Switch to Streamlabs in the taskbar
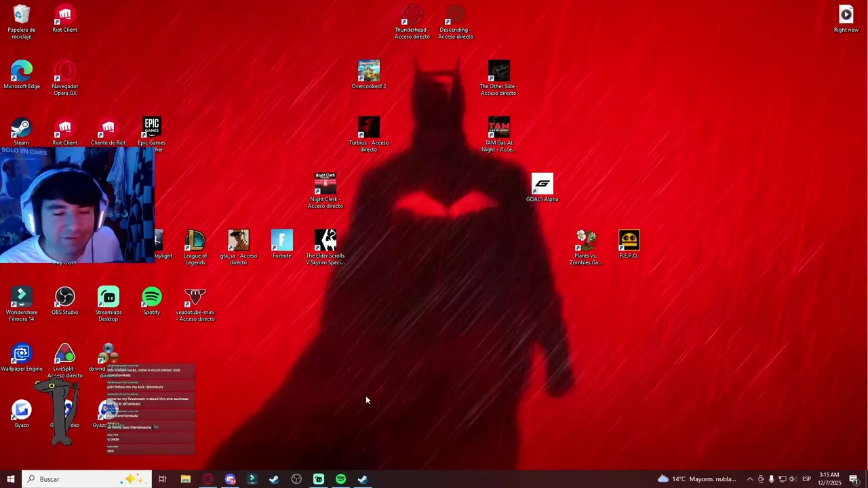The image size is (868, 488). [319, 479]
